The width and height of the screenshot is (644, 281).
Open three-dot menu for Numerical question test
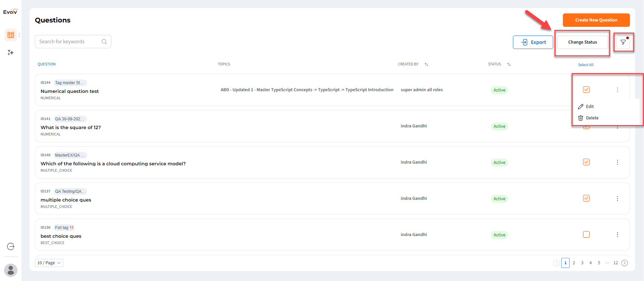tap(618, 90)
